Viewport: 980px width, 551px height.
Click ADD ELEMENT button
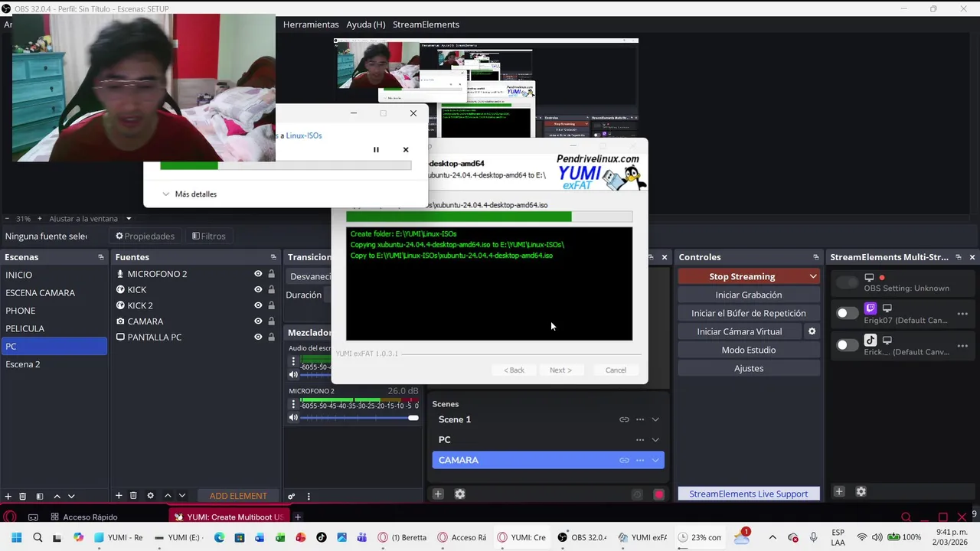pyautogui.click(x=238, y=496)
